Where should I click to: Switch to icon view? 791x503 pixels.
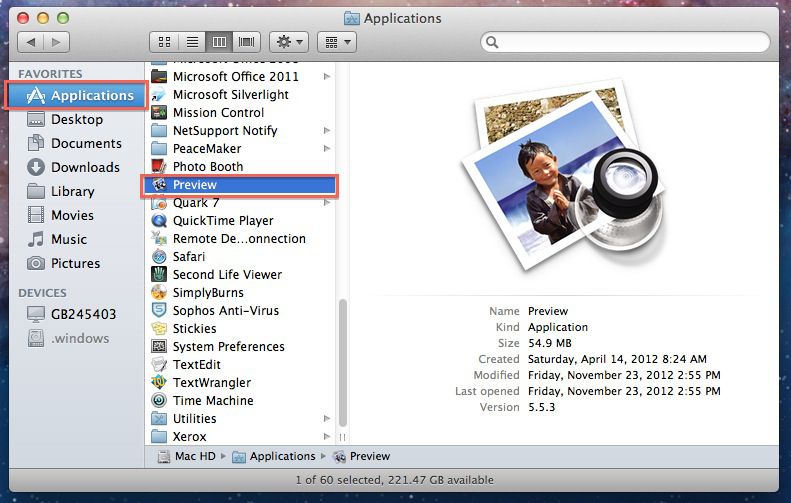(x=164, y=42)
